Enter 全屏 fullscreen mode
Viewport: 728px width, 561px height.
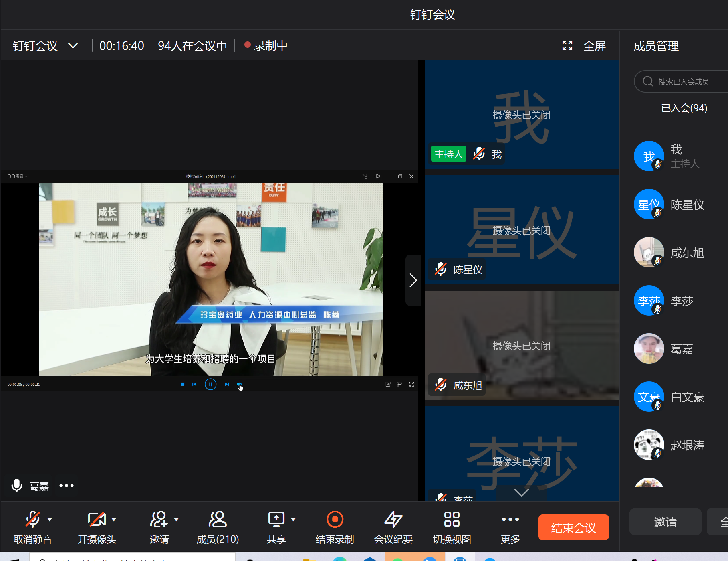[x=584, y=46]
